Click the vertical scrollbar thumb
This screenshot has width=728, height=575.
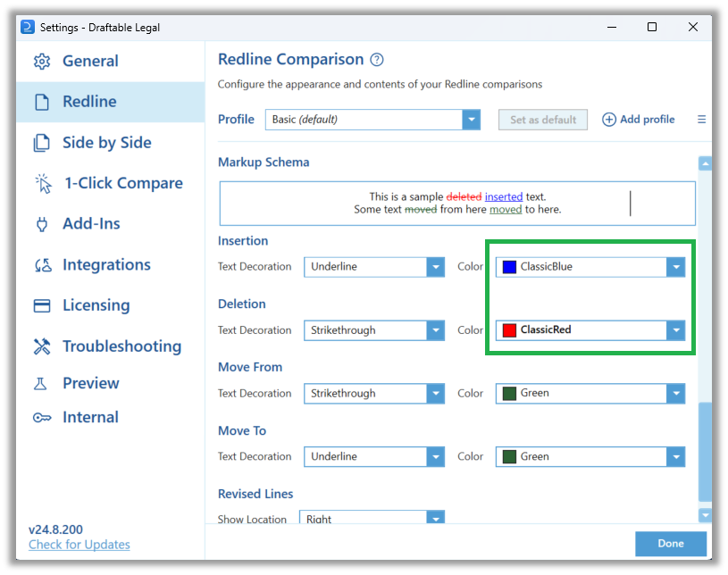point(705,452)
